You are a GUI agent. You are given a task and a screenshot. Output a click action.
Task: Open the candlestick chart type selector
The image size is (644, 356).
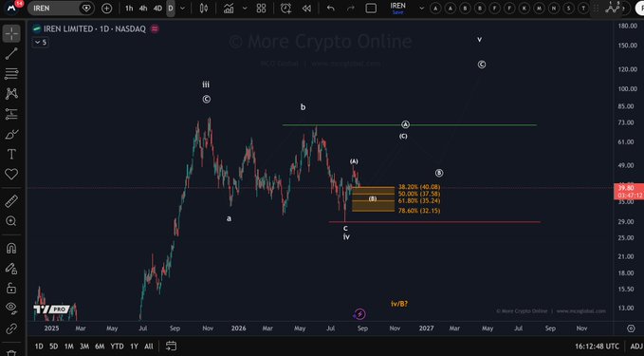pyautogui.click(x=203, y=9)
